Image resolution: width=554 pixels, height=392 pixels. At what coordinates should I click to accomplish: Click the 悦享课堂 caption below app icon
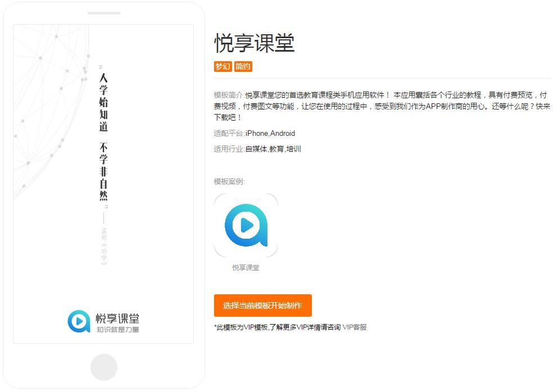coord(246,268)
